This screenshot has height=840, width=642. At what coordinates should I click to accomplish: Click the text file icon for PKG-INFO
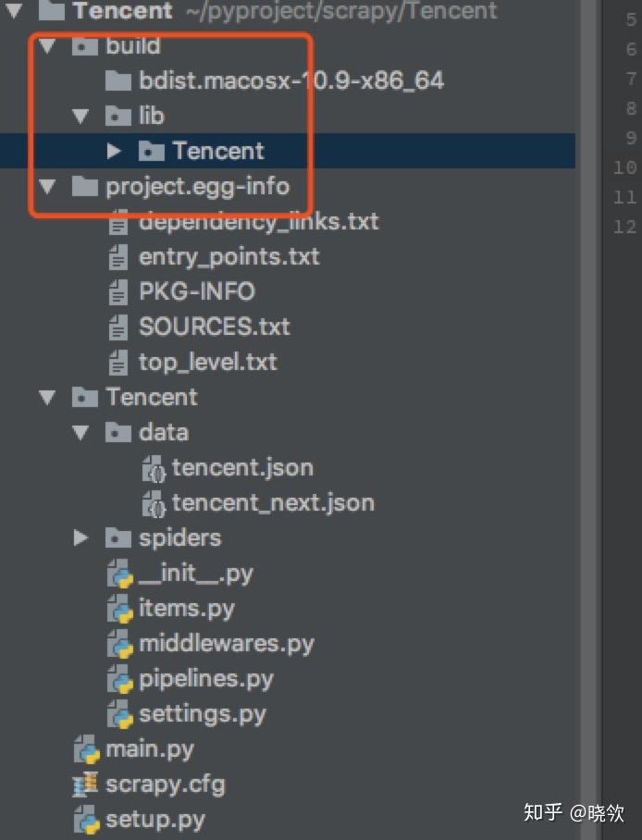pyautogui.click(x=118, y=292)
